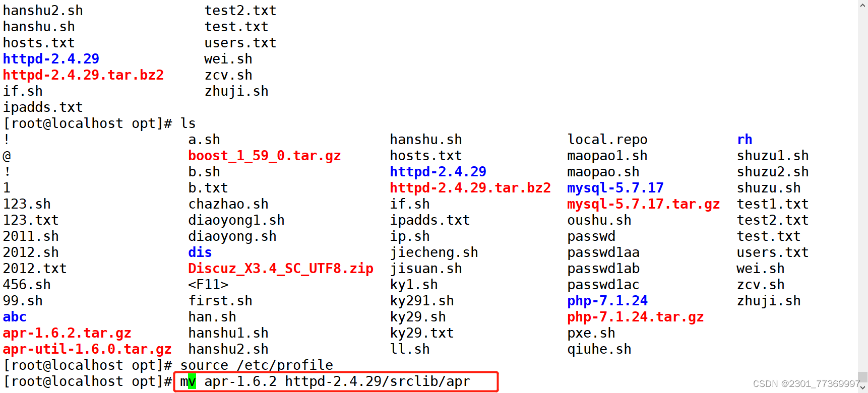This screenshot has height=393, width=868.
Task: Click the '[root@localhost opt]# ls' prompt line
Action: [99, 123]
